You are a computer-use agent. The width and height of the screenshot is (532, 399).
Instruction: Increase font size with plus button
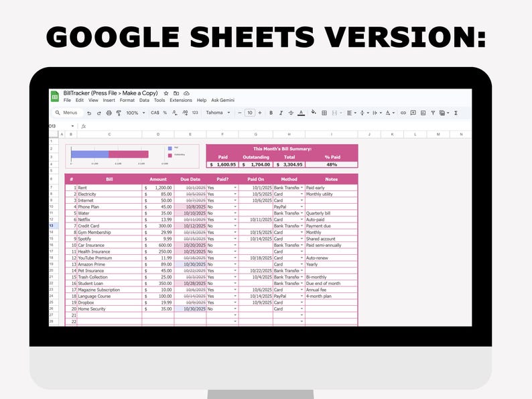click(x=260, y=113)
